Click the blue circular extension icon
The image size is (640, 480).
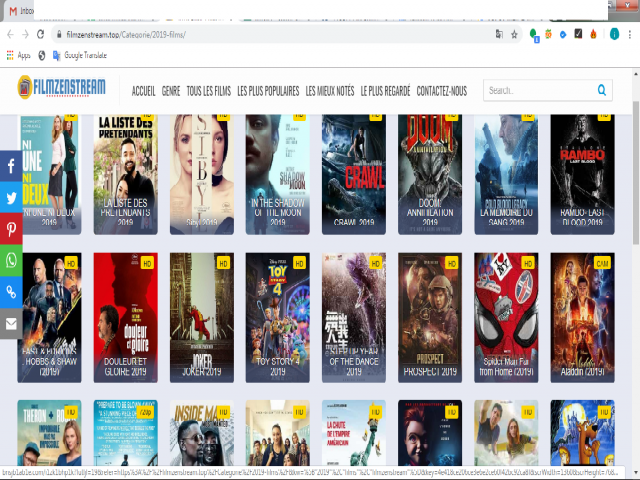[x=563, y=35]
